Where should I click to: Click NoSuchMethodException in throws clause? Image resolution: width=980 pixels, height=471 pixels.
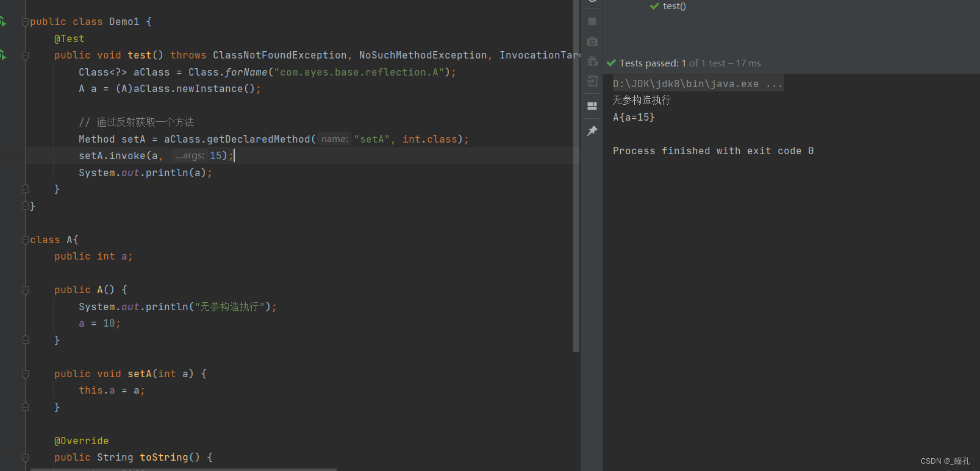[x=423, y=55]
